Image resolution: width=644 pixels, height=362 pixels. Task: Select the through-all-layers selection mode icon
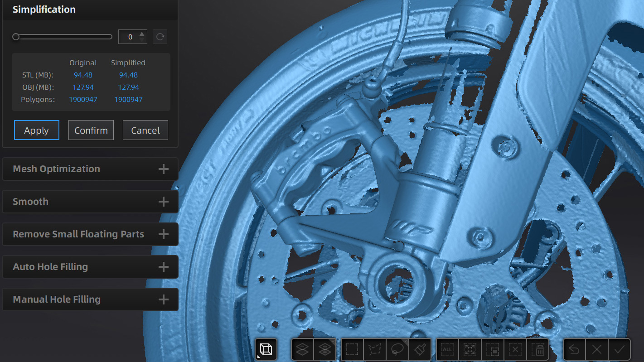point(324,349)
